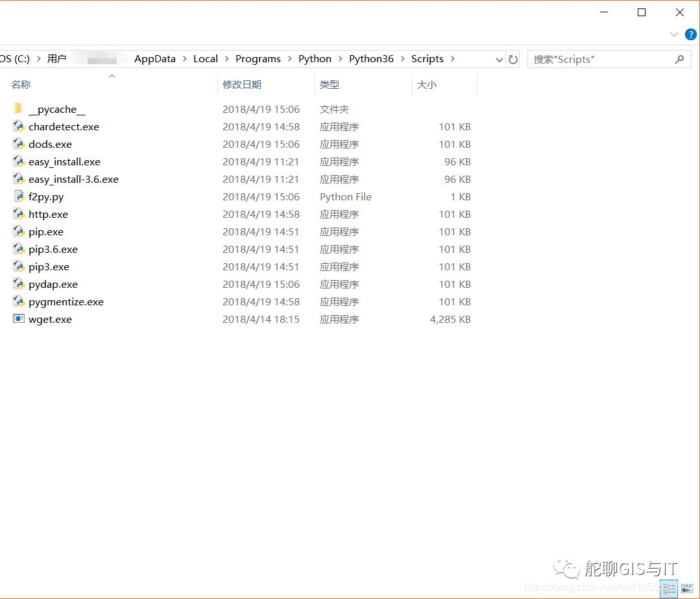The width and height of the screenshot is (700, 599).
Task: Open the address bar history dropdown
Action: coord(499,60)
